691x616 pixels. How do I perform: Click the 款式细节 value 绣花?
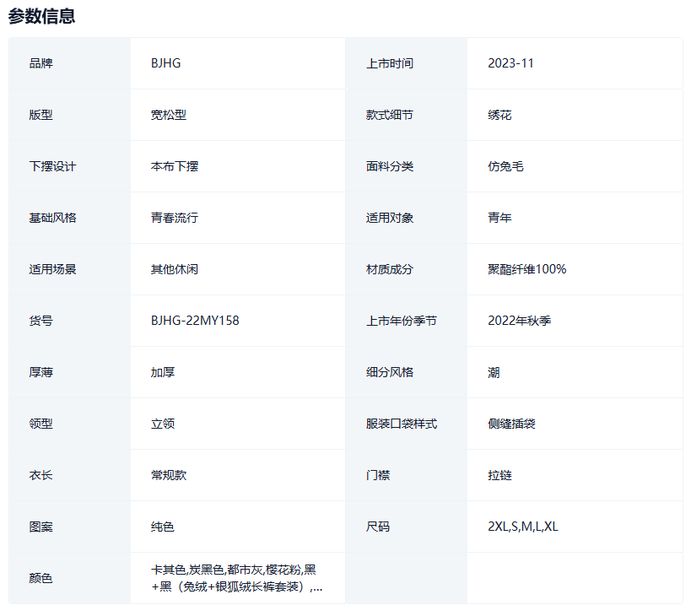click(499, 115)
